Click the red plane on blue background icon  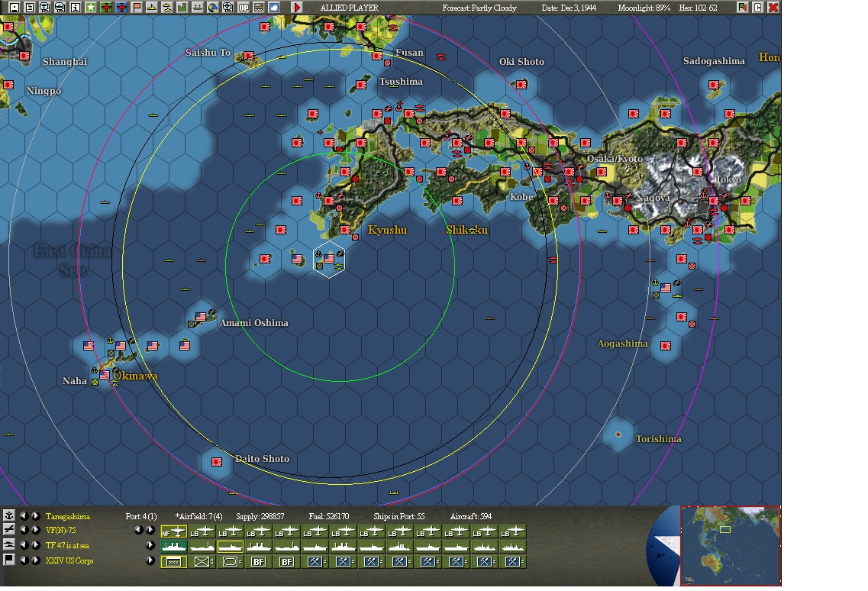[121, 8]
